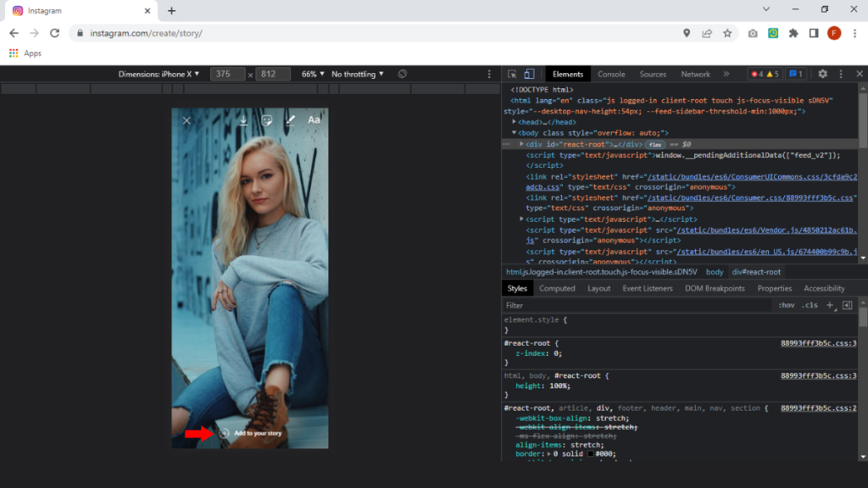Select body in the DOM breadcrumb
The image size is (868, 488).
pyautogui.click(x=714, y=272)
